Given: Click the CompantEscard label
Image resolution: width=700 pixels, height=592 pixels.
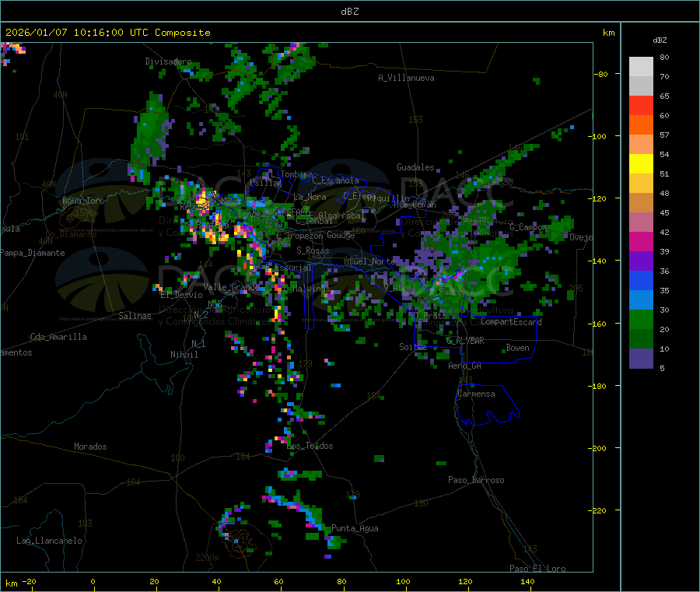Looking at the screenshot, I should tap(511, 322).
